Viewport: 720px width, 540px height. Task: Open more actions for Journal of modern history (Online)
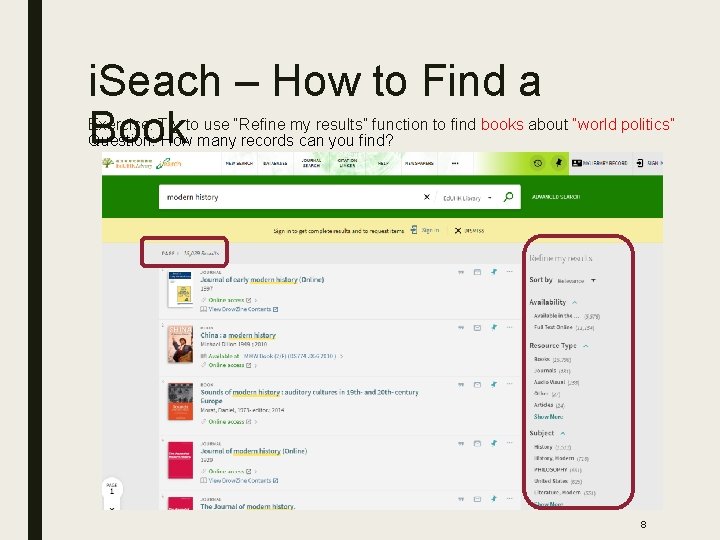pos(509,443)
